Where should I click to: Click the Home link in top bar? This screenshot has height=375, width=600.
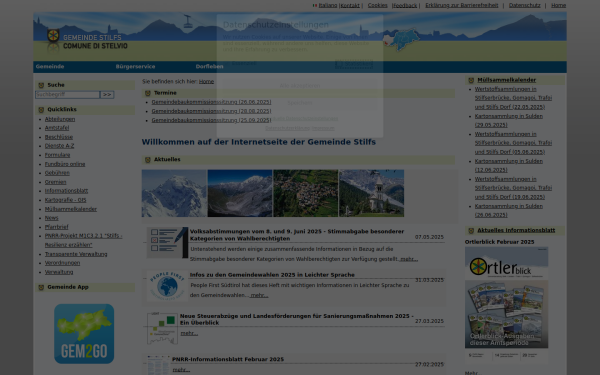coord(558,5)
